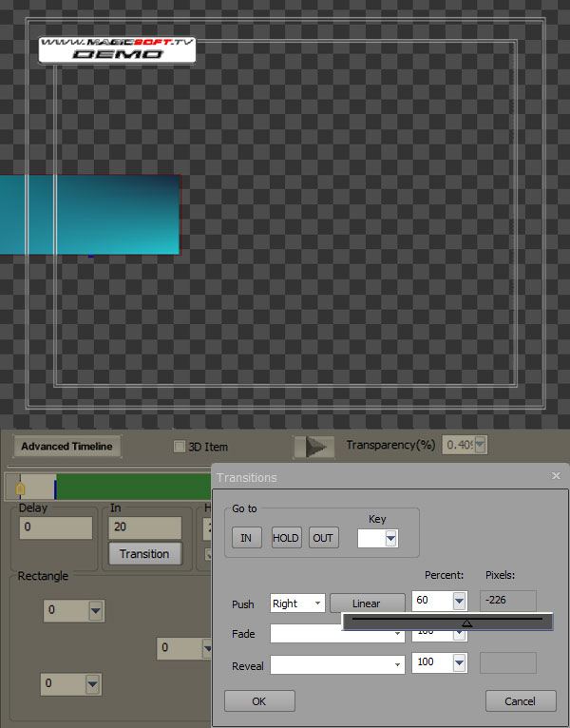Open the Transparency percentage dropdown
The width and height of the screenshot is (570, 728).
coord(481,445)
